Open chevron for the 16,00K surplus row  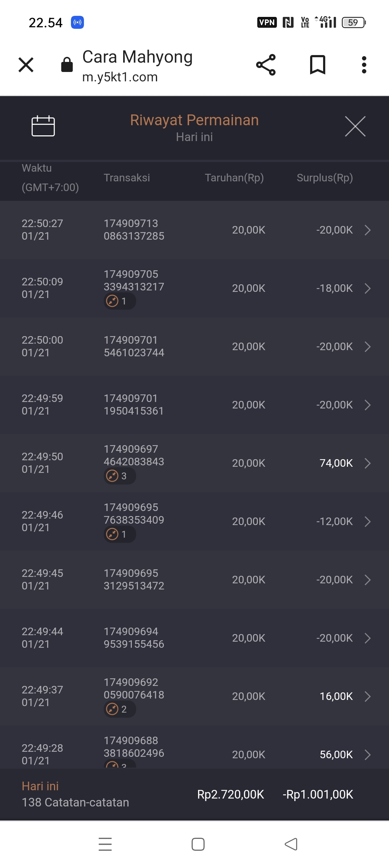click(x=367, y=696)
